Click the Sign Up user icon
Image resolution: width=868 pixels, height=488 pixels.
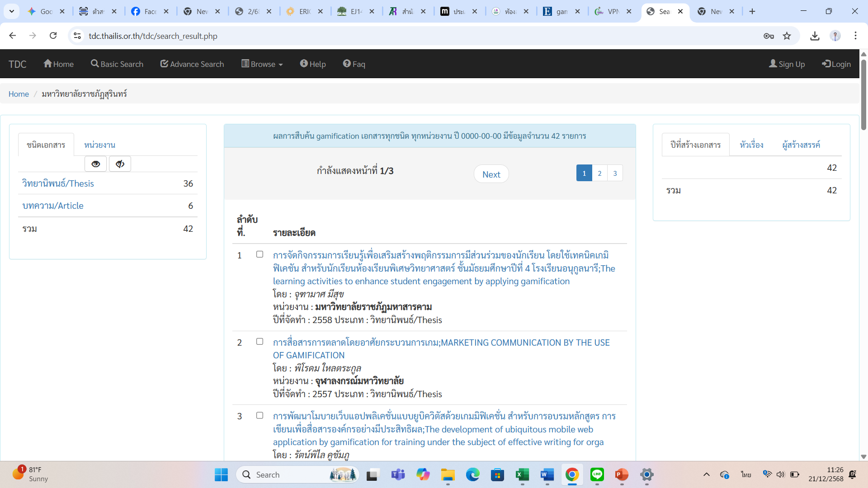[x=773, y=64]
